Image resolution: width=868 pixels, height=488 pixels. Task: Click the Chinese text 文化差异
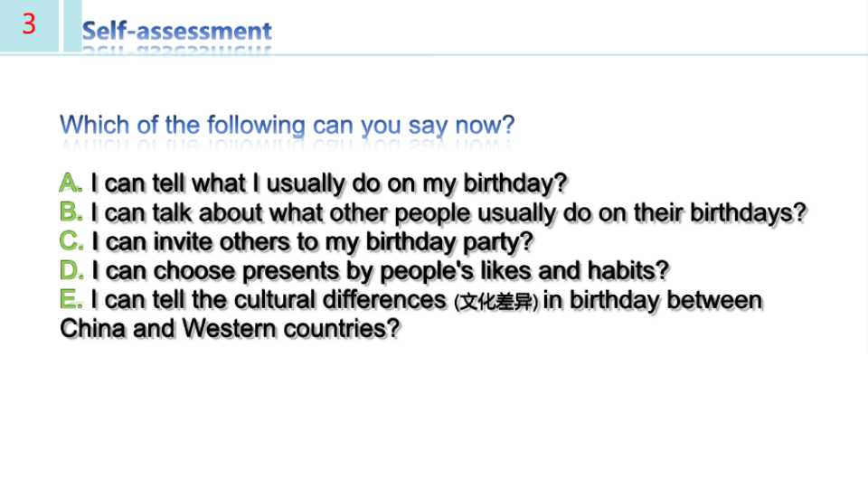point(495,302)
